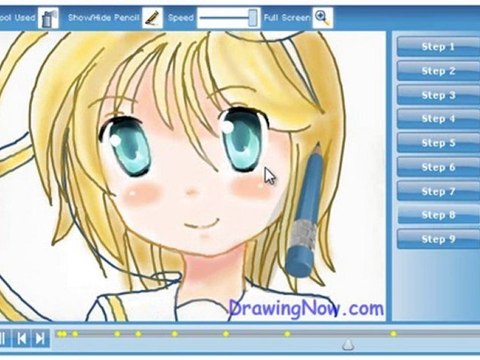Open the final Step 9
This screenshot has width=480, height=360.
[438, 239]
